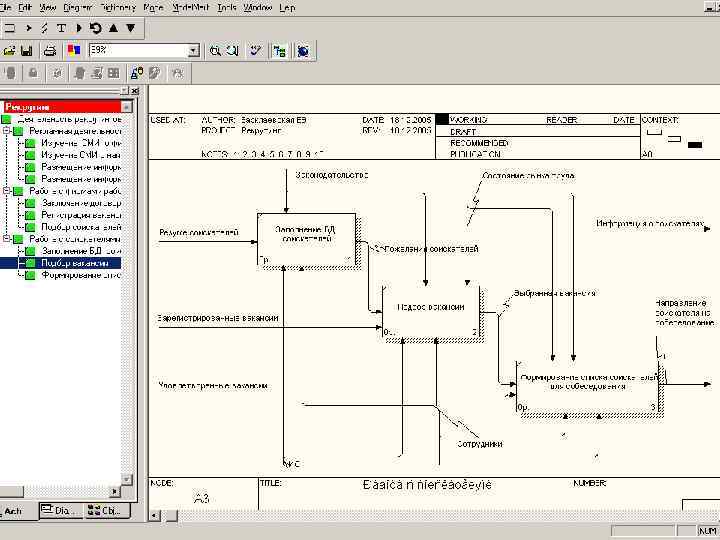Viewport: 720px width, 540px height.
Task: Click the Подбор вакансии activity box in diagram
Action: coord(430,309)
